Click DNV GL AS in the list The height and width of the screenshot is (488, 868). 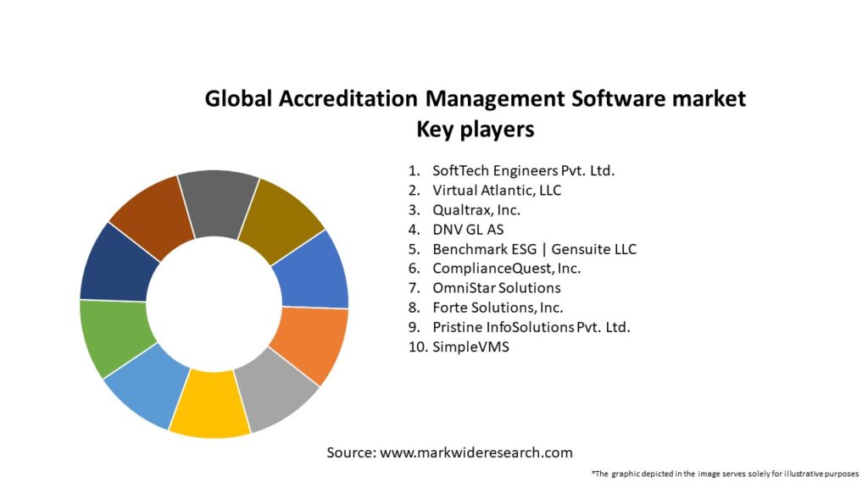point(468,230)
